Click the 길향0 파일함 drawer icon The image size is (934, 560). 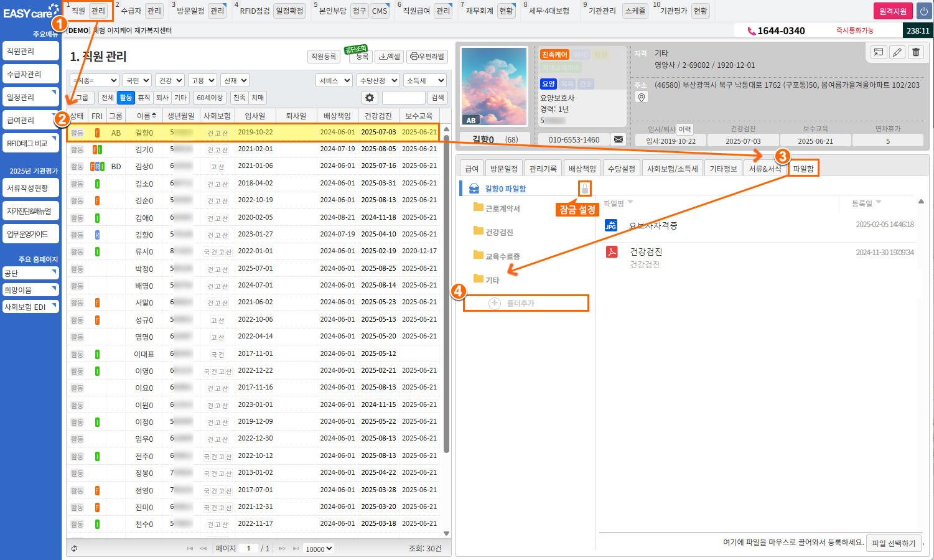[474, 189]
